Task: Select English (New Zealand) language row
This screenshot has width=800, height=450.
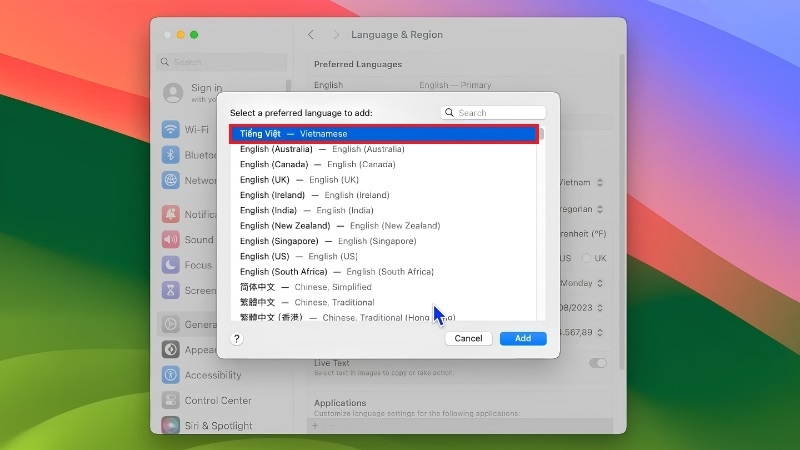Action: pos(384,226)
